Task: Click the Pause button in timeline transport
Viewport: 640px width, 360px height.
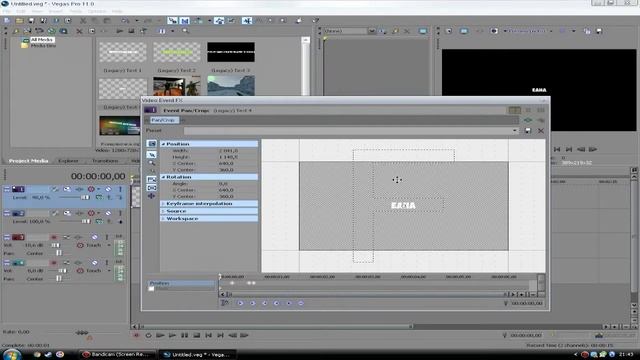Action: (184, 335)
